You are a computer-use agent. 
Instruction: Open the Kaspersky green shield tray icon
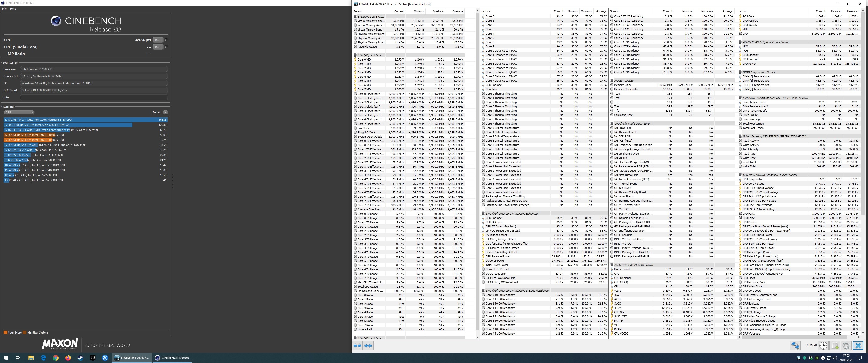(x=804, y=358)
